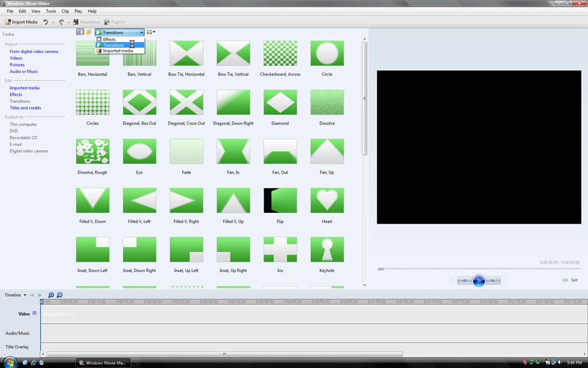Open the Views thumbnail dropdown icon

[x=151, y=32]
